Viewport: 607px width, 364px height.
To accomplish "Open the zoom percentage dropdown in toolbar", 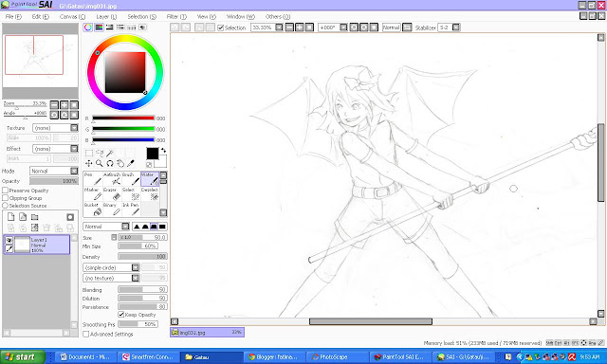I will pos(279,27).
